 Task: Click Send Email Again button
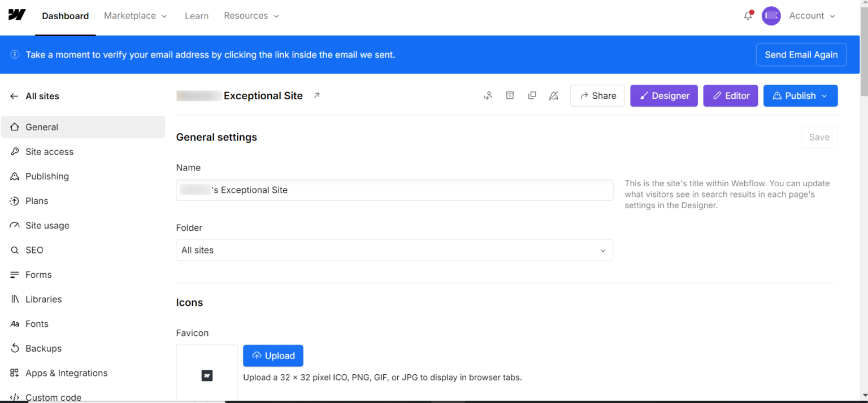point(801,55)
